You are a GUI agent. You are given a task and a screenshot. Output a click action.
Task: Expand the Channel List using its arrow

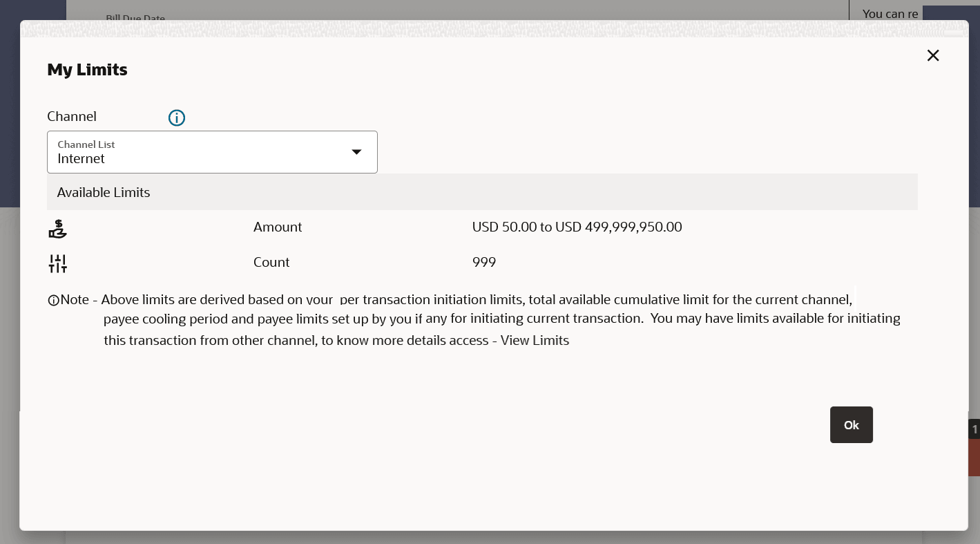356,152
